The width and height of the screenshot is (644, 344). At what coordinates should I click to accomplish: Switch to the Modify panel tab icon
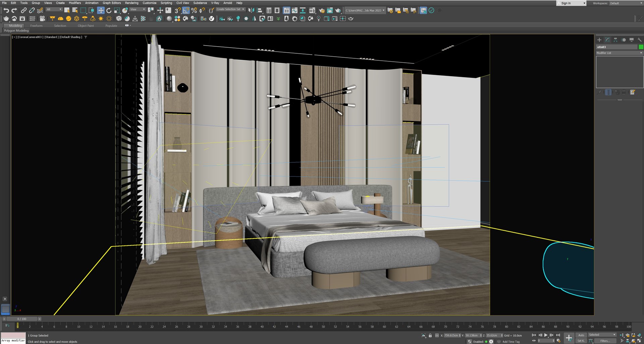607,40
